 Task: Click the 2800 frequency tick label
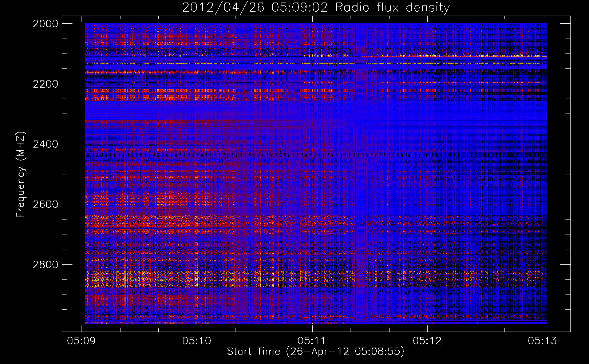(x=46, y=265)
